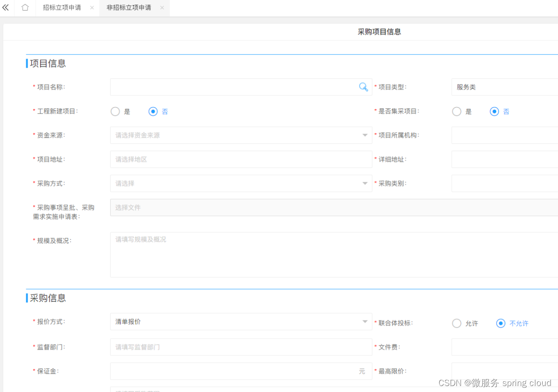Click the 采购项目信息 page title
Screen dimensions: 558x392
[x=379, y=32]
